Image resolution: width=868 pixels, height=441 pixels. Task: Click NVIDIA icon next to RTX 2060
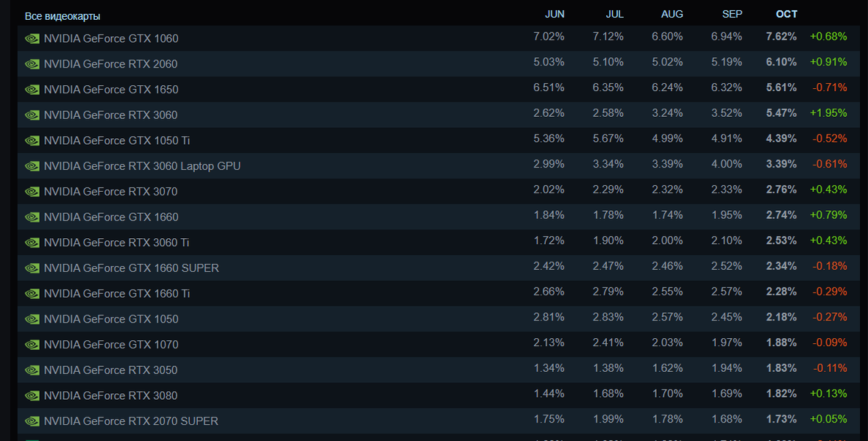coord(32,64)
